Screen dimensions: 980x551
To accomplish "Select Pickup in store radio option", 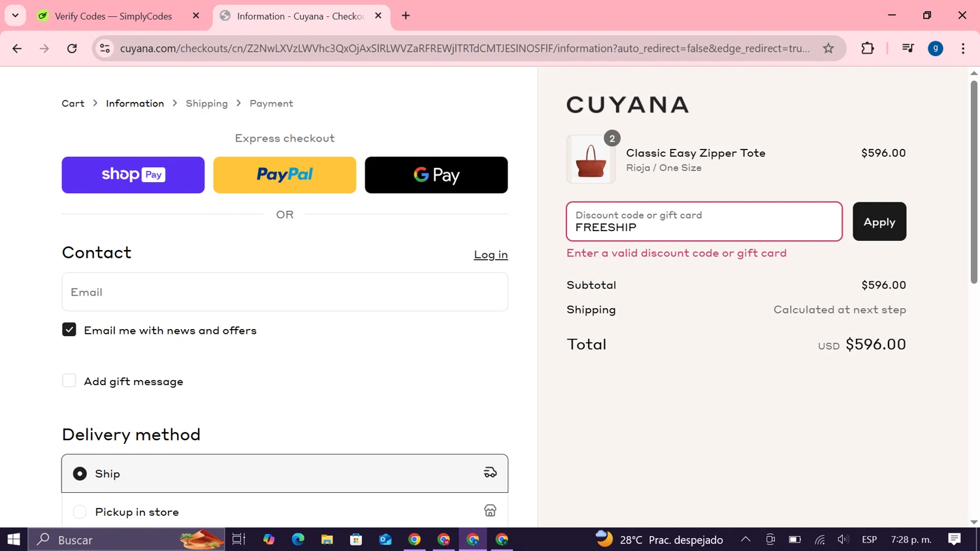I will coord(80,512).
